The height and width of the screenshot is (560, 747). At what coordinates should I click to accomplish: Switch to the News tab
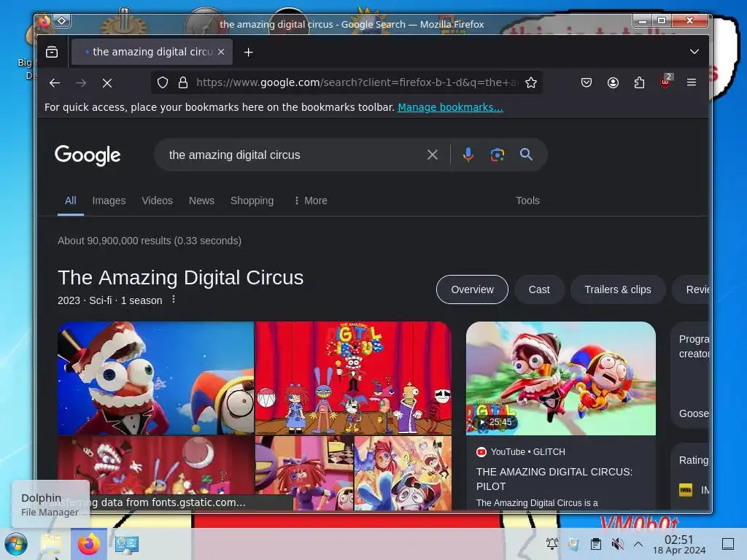pyautogui.click(x=201, y=201)
